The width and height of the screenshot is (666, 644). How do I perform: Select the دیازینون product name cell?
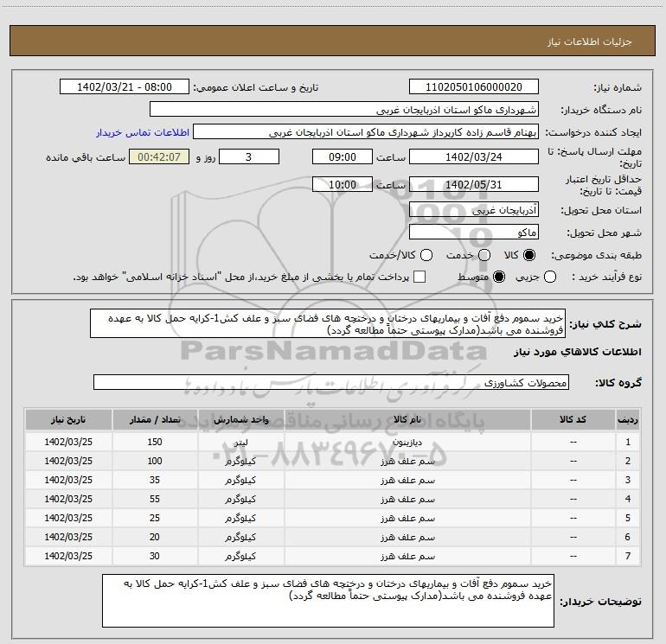coord(407,442)
